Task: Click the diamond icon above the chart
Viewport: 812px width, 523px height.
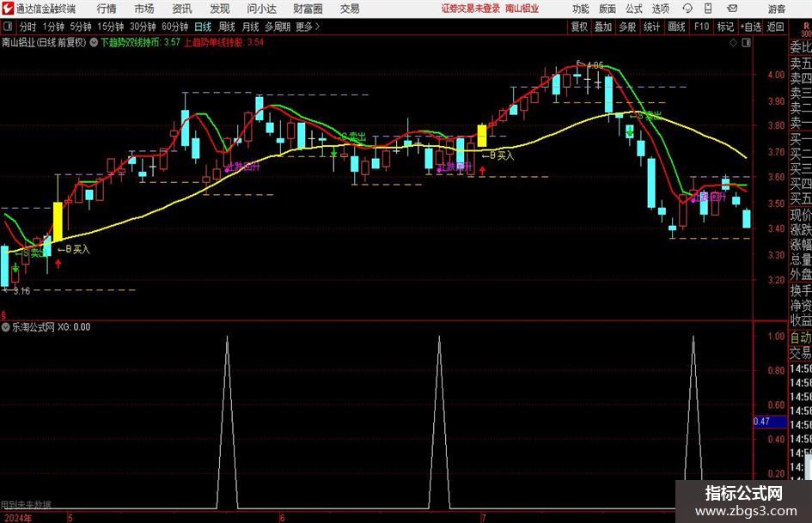Action: pos(733,43)
